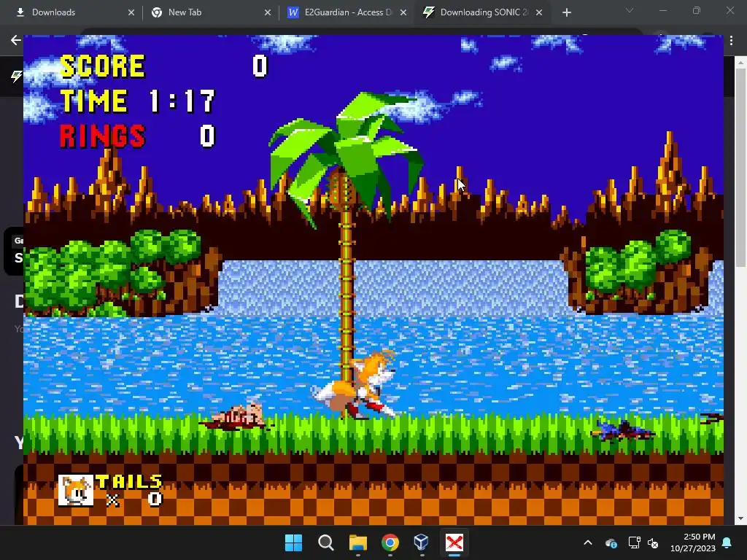Click the scrollbar up arrow
747x560 pixels.
[x=740, y=61]
